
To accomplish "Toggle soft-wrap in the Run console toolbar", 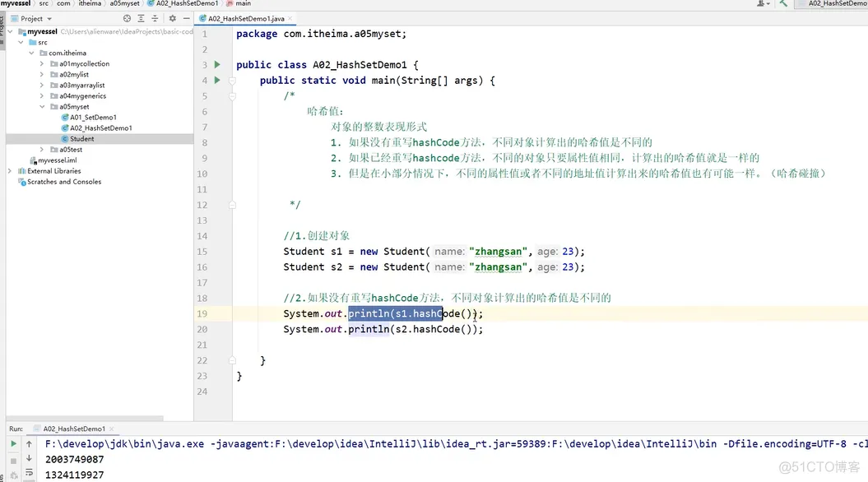I will (x=30, y=473).
